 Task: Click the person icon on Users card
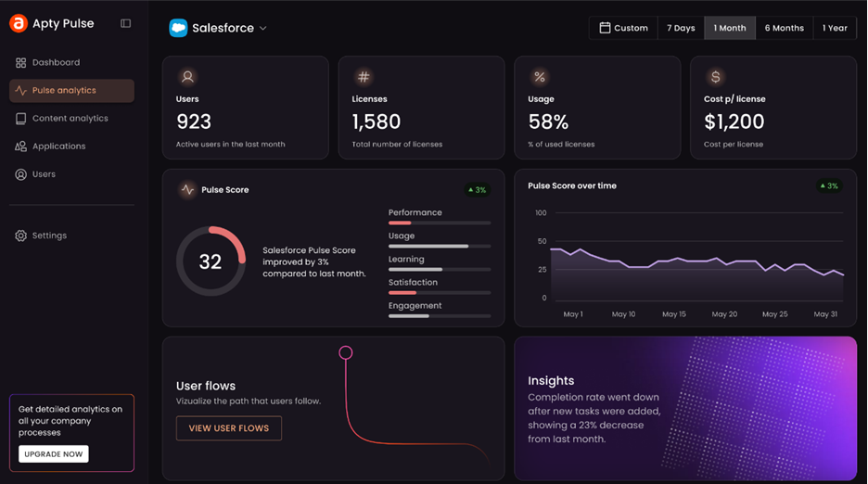coord(187,77)
